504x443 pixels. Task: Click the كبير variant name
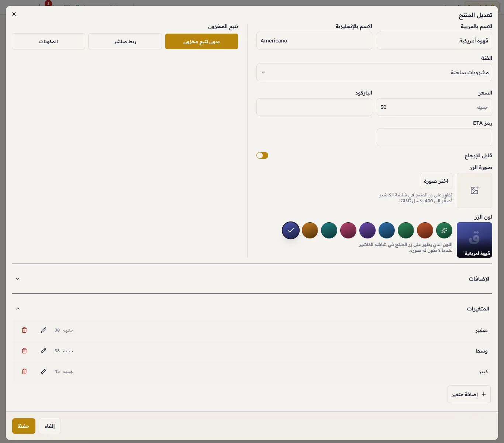coord(483,371)
